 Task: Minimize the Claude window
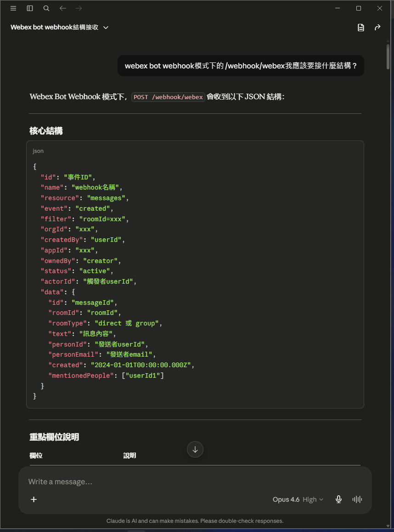(x=338, y=8)
